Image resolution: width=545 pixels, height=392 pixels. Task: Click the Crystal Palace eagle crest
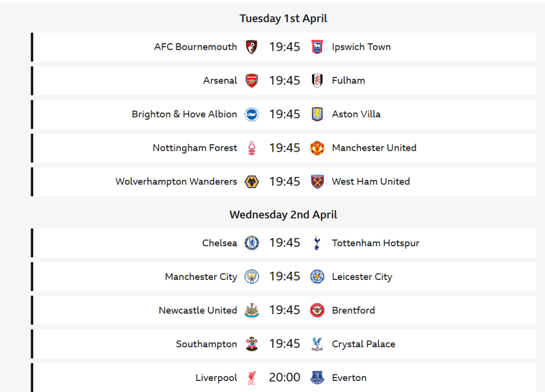click(x=317, y=344)
